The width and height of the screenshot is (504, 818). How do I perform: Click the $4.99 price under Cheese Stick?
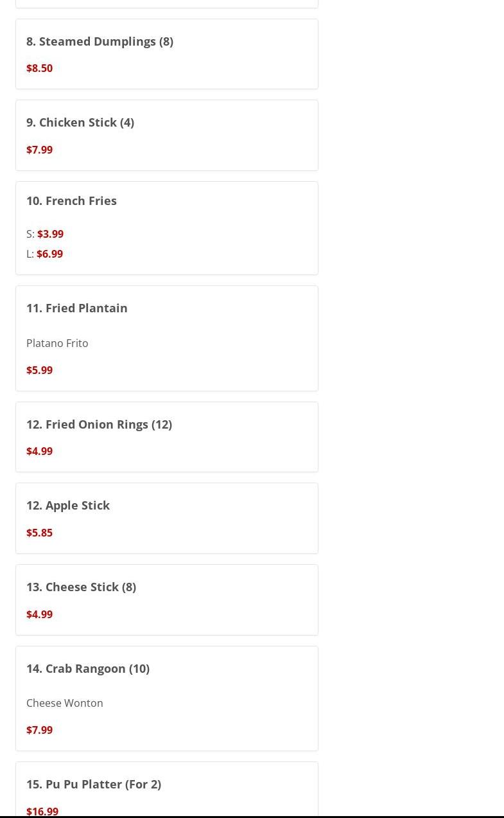click(x=39, y=614)
